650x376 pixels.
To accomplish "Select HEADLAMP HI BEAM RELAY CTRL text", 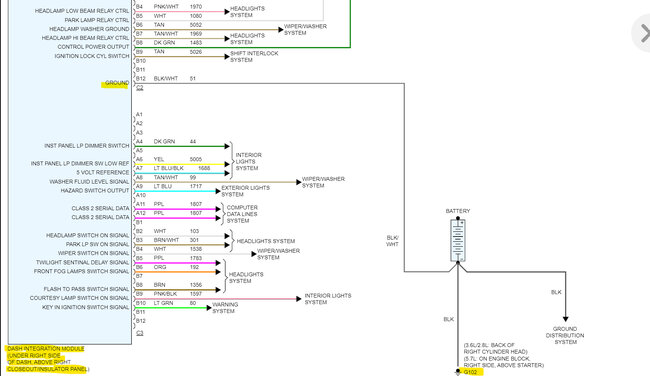I will coord(85,38).
